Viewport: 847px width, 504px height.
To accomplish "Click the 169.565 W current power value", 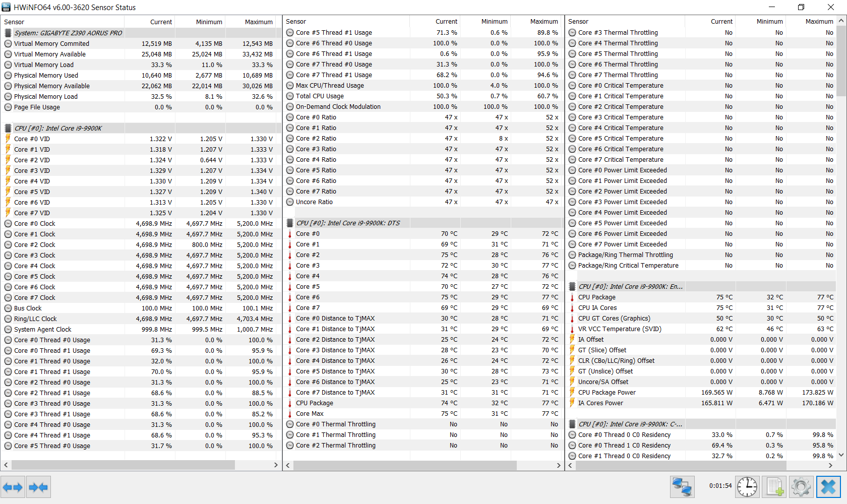I will (717, 392).
